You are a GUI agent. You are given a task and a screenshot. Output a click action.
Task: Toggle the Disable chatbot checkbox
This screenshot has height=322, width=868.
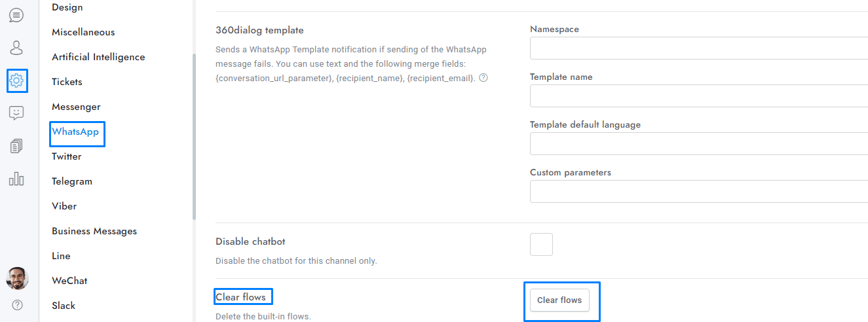541,244
